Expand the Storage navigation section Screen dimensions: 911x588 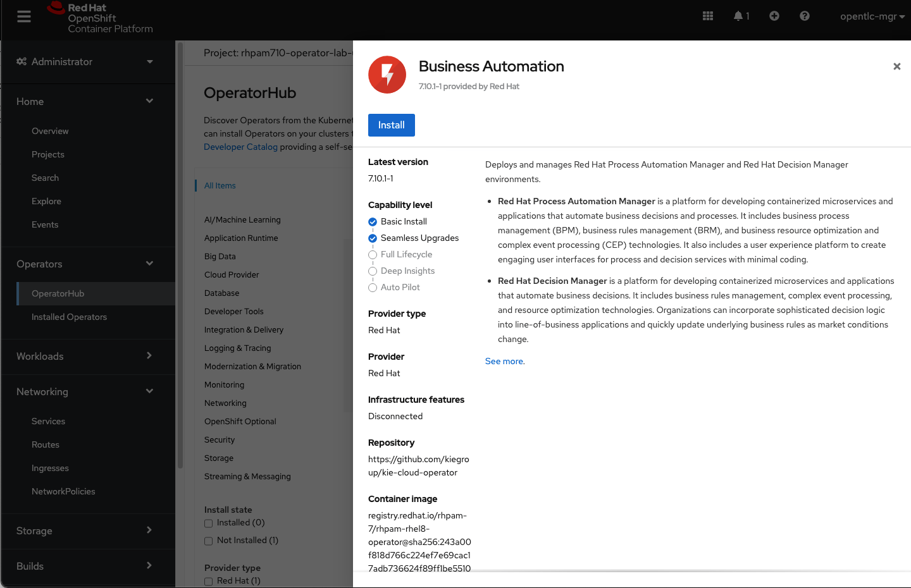tap(87, 530)
